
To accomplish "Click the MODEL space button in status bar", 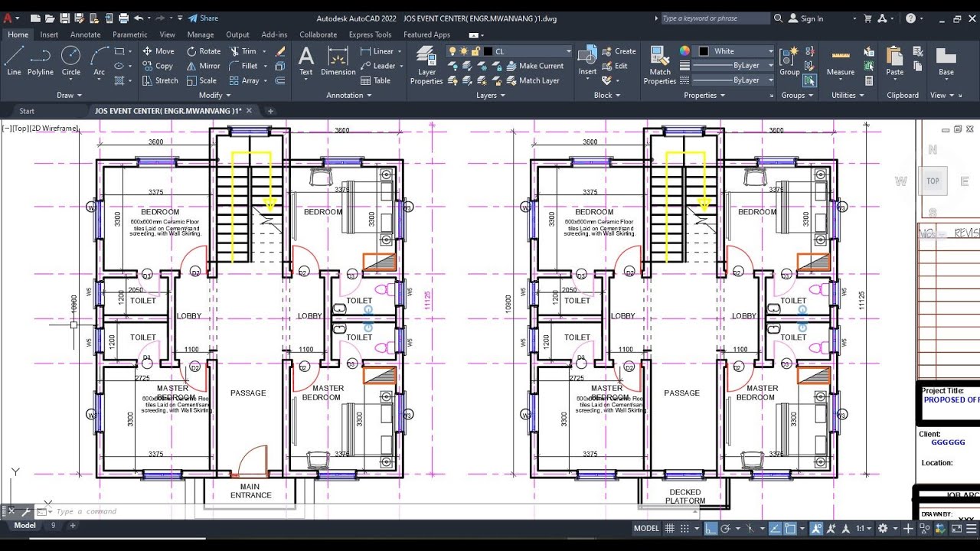I will pos(646,528).
